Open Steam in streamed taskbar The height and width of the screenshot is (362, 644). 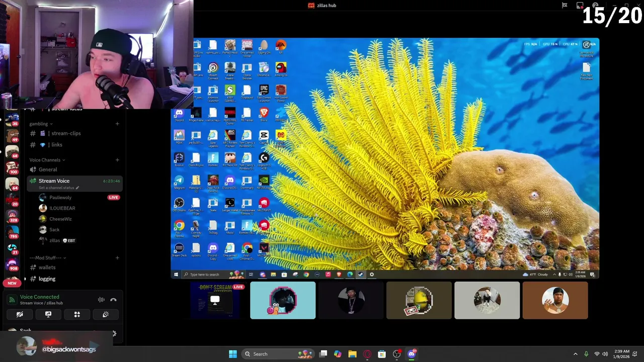(361, 275)
